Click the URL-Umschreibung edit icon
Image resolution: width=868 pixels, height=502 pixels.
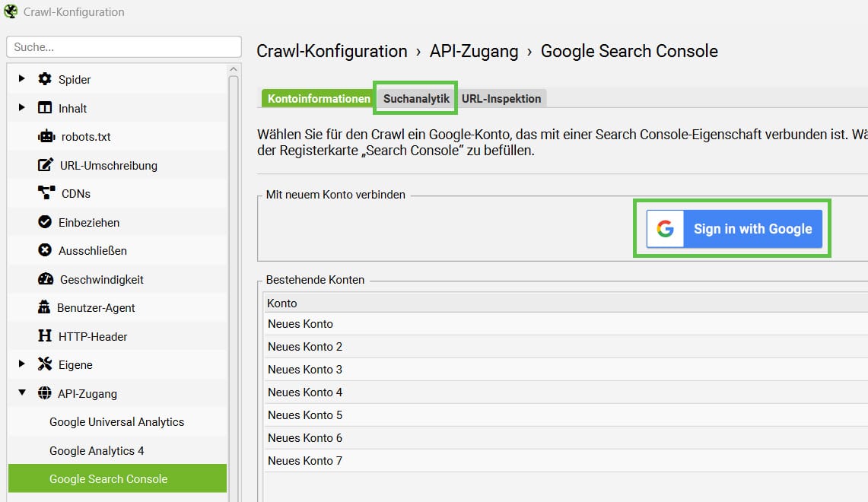(46, 165)
